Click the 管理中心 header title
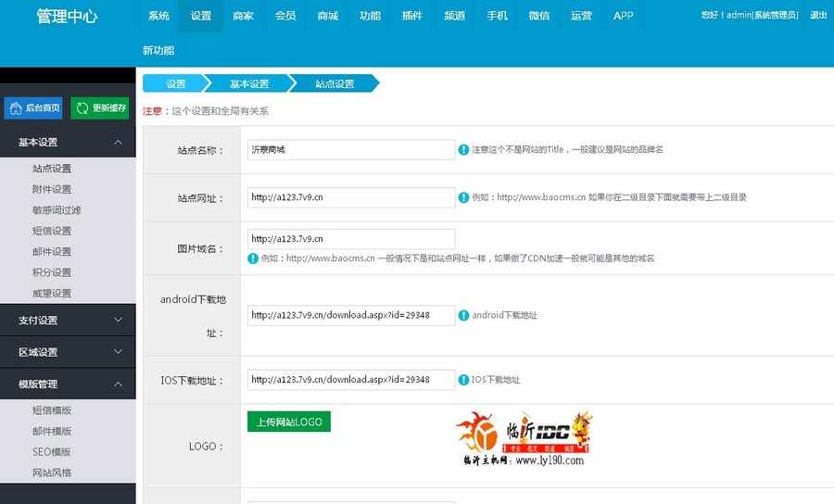 (x=67, y=16)
